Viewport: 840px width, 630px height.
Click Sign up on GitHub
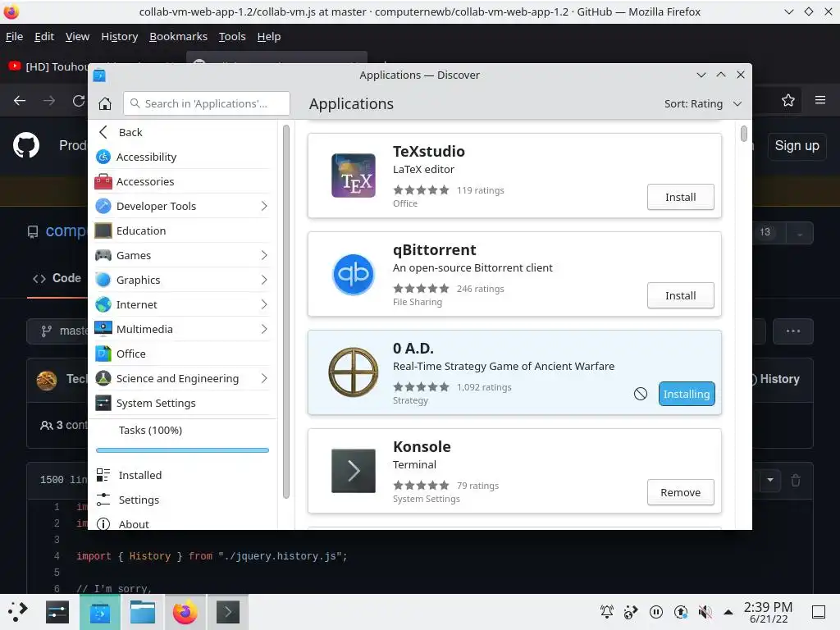797,146
